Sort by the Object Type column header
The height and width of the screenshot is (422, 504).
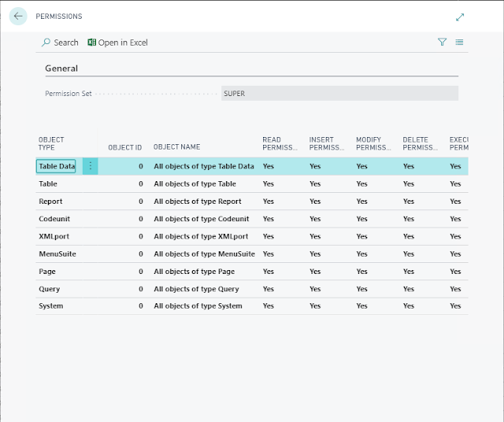51,143
